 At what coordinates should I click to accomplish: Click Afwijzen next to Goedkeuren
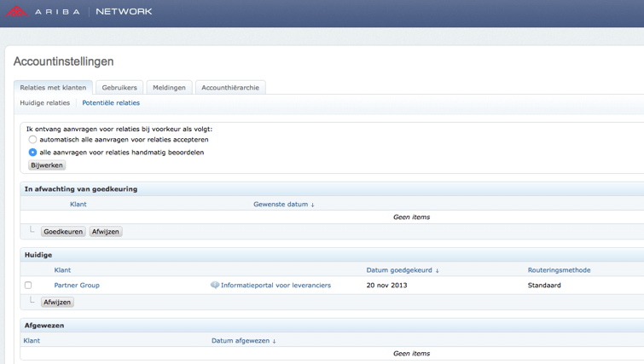106,232
